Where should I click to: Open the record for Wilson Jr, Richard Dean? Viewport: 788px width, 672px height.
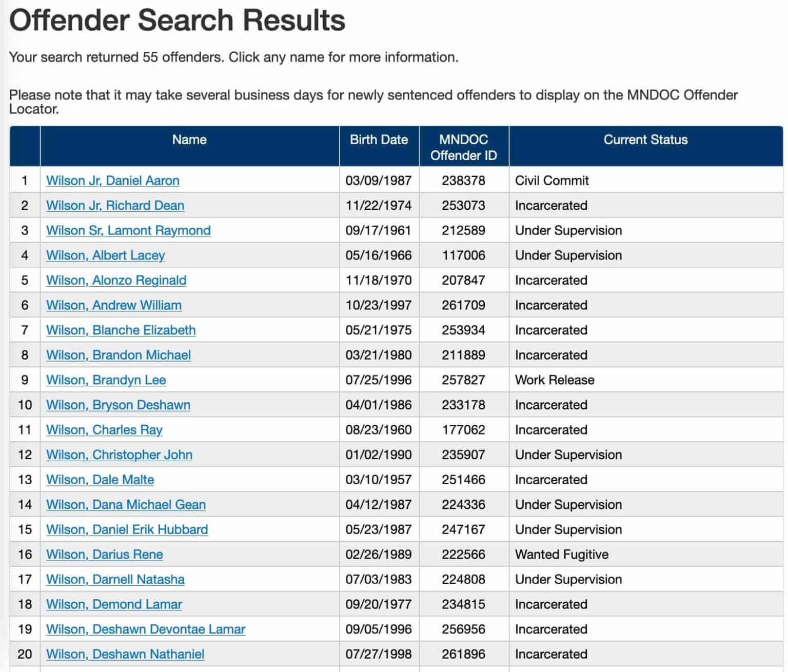point(115,205)
